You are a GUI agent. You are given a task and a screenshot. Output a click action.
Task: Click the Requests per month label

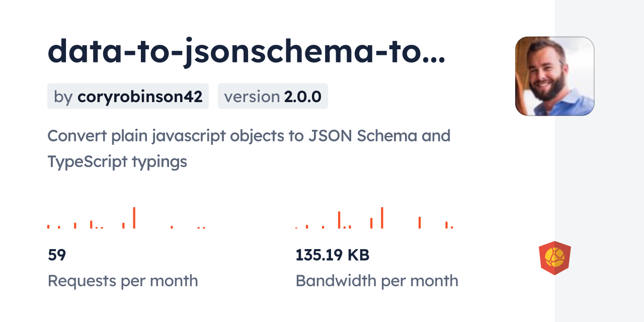123,280
